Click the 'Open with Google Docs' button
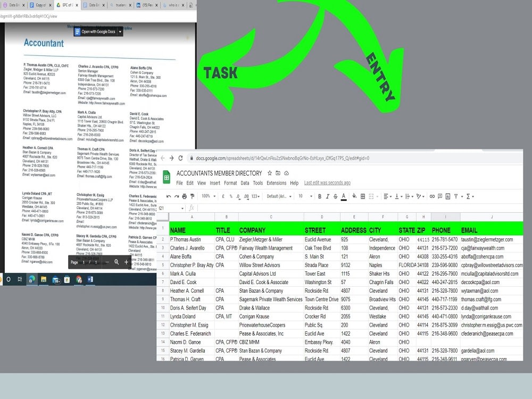 click(x=95, y=31)
